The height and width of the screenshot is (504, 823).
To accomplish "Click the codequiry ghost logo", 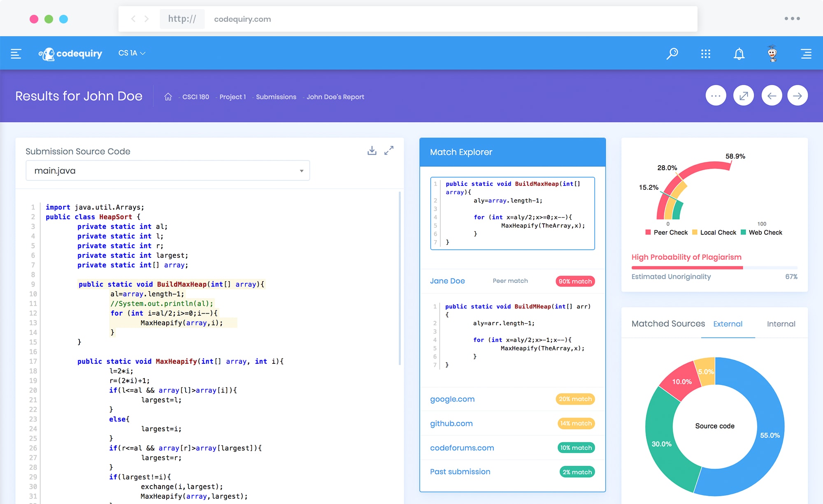I will 47,53.
